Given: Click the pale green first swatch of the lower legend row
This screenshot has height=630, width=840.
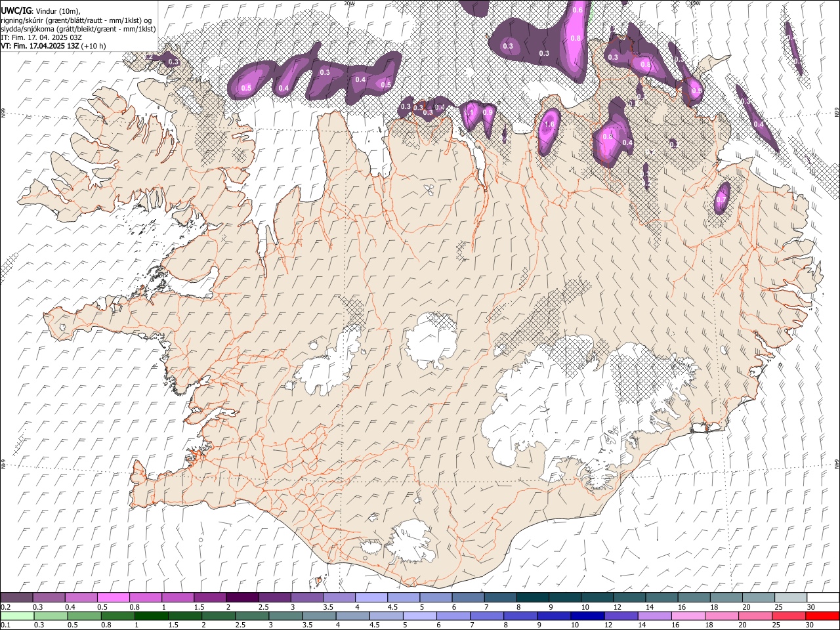Looking at the screenshot, I should [16, 616].
